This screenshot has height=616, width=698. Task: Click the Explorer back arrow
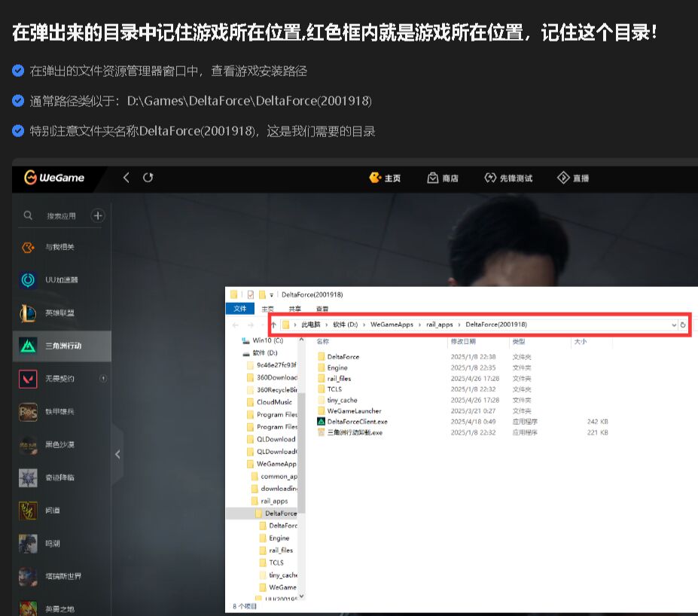coord(236,325)
